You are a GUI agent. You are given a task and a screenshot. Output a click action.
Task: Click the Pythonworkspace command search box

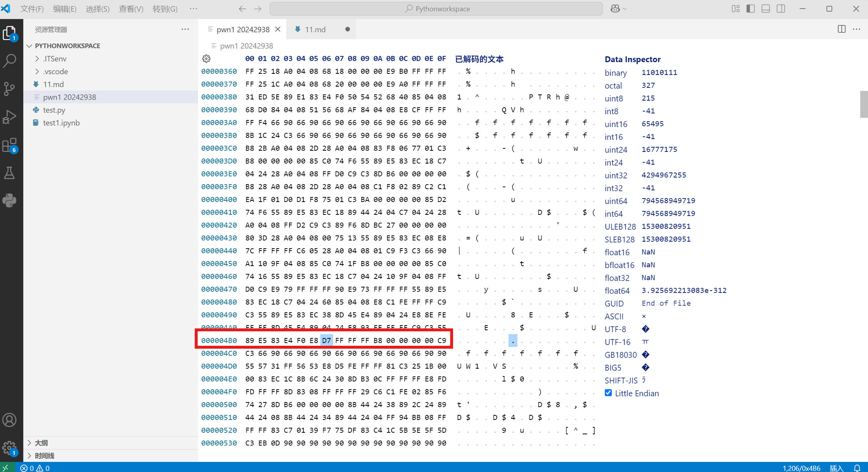coord(436,9)
